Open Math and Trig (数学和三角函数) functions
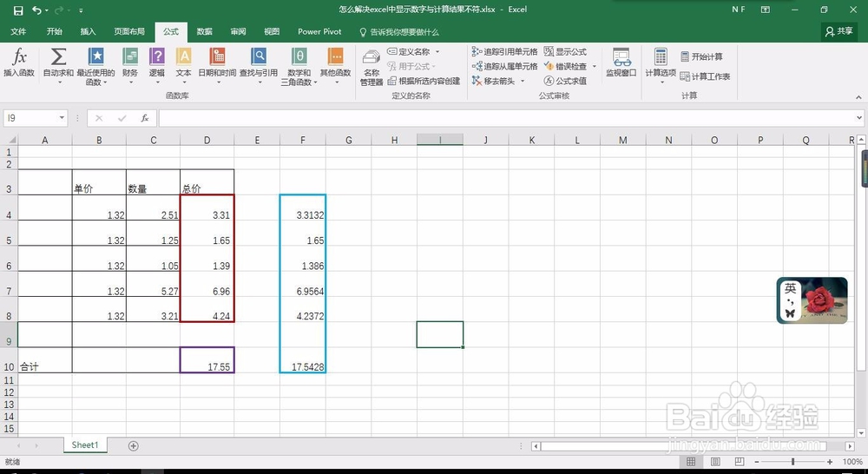Image resolution: width=868 pixels, height=474 pixels. [299, 65]
